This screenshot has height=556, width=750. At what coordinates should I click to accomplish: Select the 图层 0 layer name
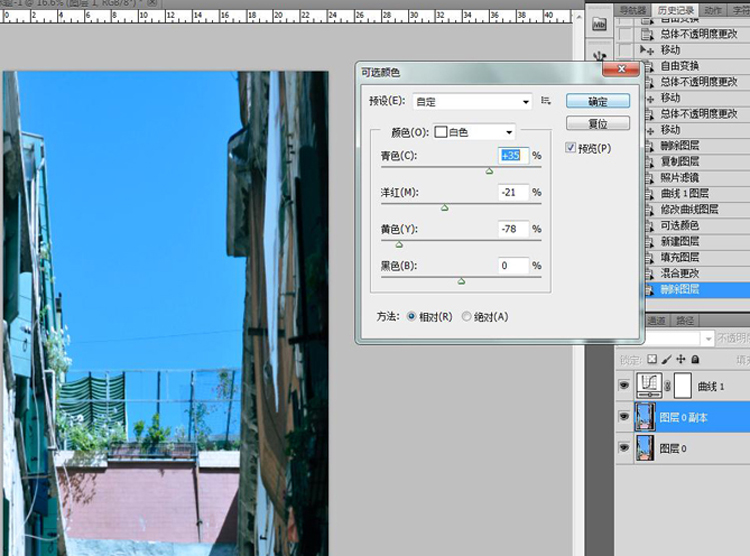[673, 449]
